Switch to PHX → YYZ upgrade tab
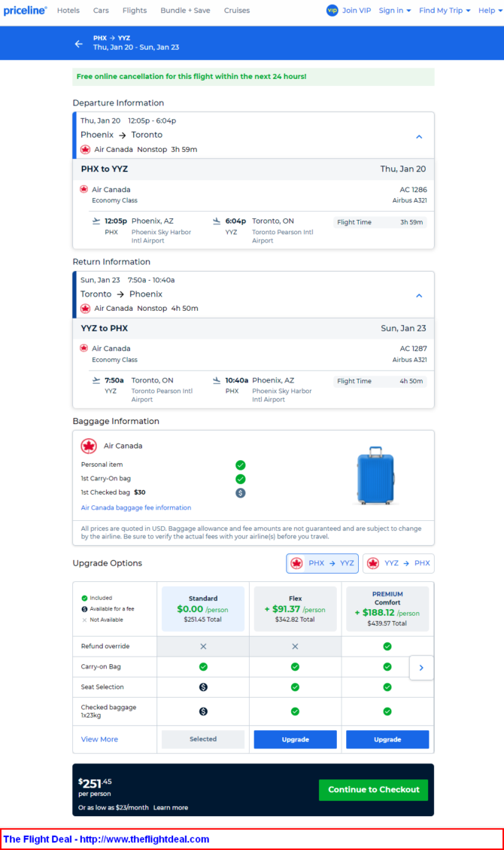The width and height of the screenshot is (504, 850). pyautogui.click(x=322, y=563)
